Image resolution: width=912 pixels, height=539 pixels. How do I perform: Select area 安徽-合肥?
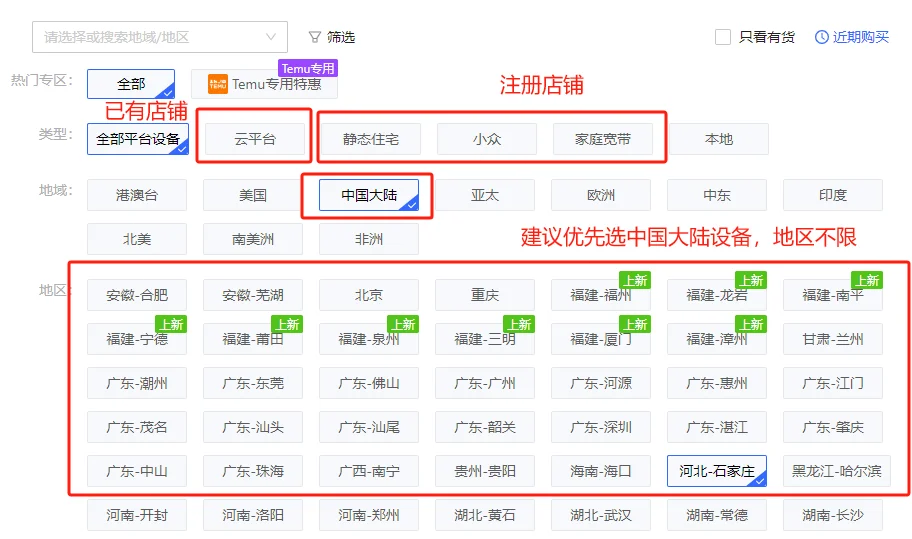tap(137, 295)
